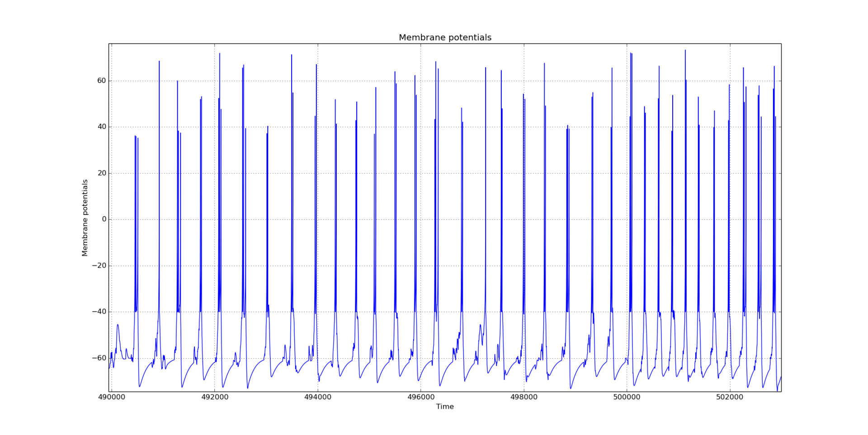868x435 pixels.
Task: Click y-axis tick label −20
Action: tap(99, 265)
